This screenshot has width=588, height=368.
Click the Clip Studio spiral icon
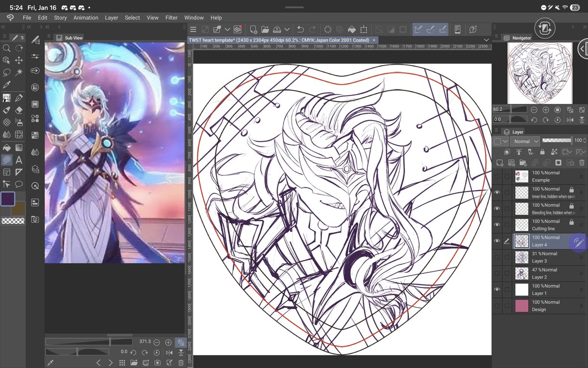[x=238, y=29]
